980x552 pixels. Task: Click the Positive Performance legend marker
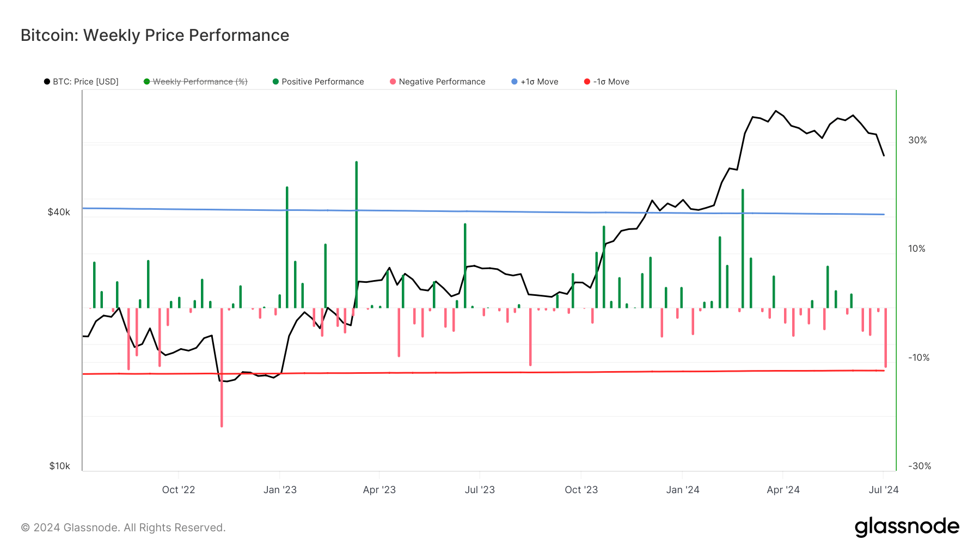coord(277,82)
